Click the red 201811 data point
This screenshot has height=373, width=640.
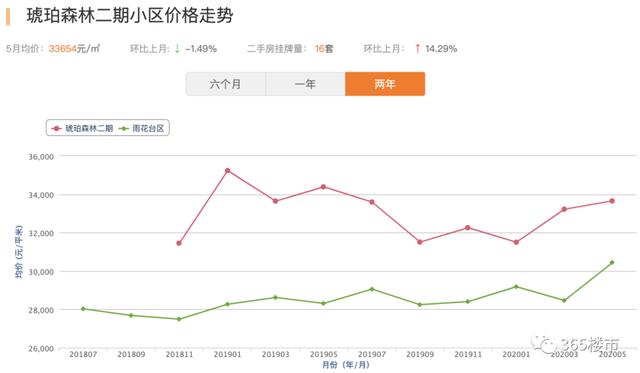pos(179,243)
